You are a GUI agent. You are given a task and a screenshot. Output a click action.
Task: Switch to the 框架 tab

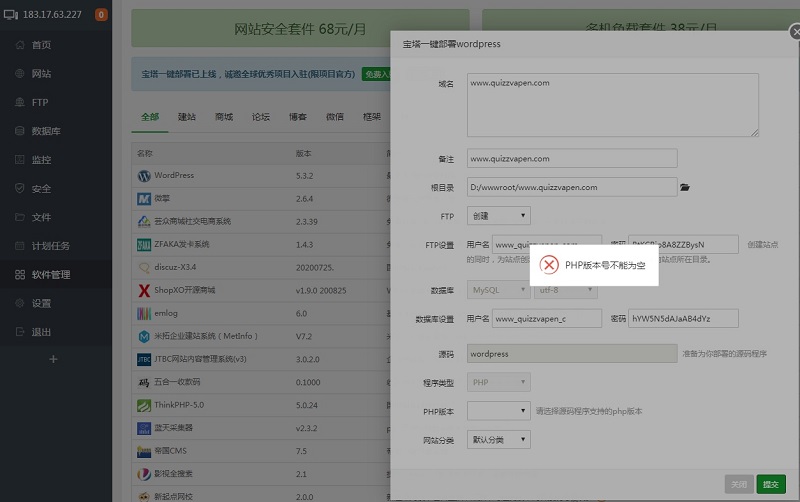pyautogui.click(x=372, y=117)
